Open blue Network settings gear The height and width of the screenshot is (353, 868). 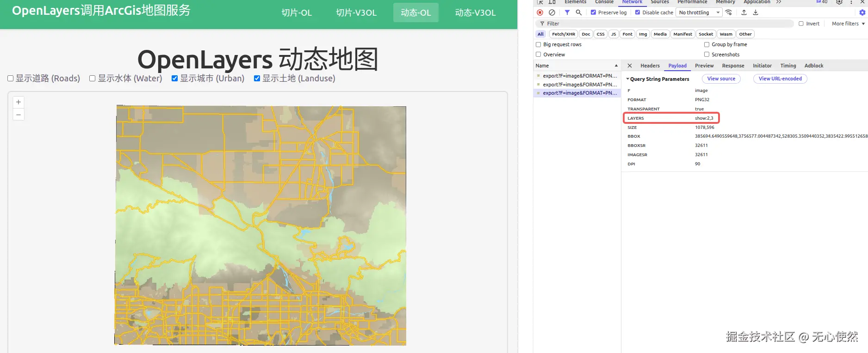pos(862,12)
